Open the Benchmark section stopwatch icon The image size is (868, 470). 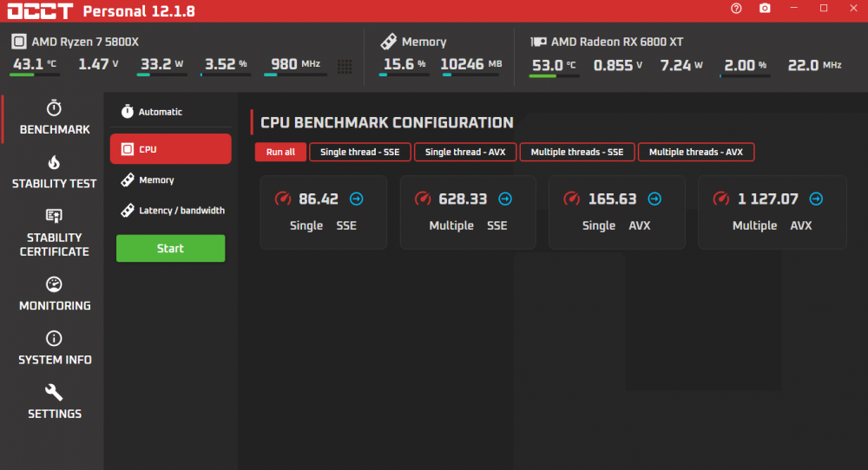pos(54,108)
